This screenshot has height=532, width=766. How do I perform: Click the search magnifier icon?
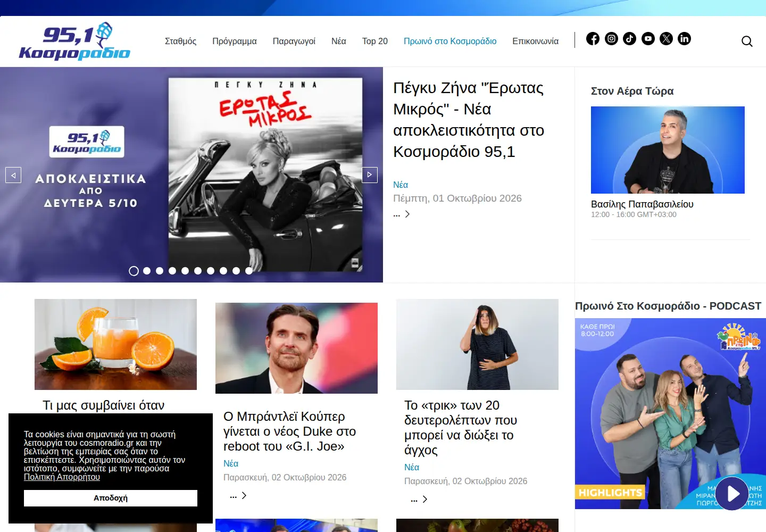coord(747,41)
